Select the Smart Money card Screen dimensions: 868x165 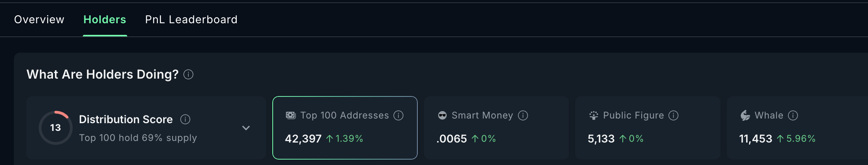496,128
